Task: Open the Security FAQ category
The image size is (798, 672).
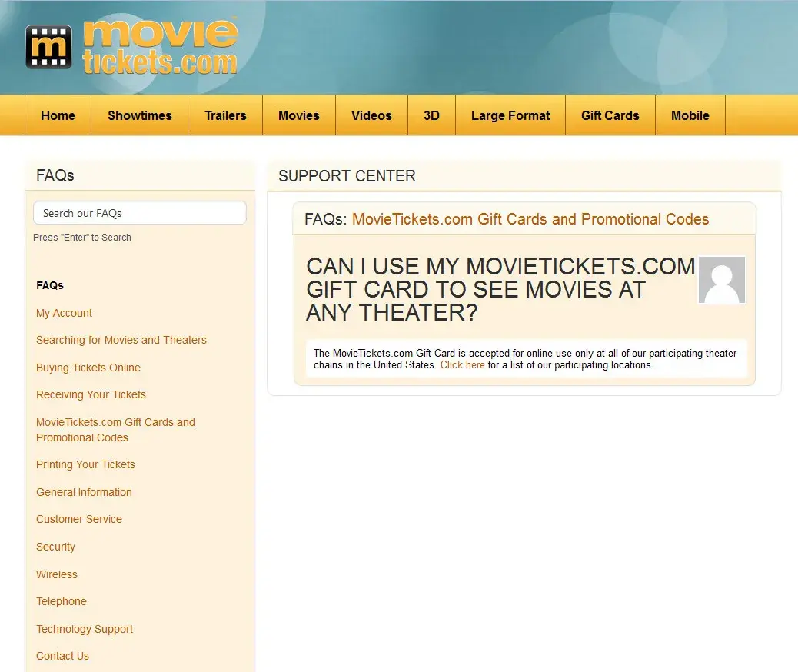Action: (x=55, y=547)
